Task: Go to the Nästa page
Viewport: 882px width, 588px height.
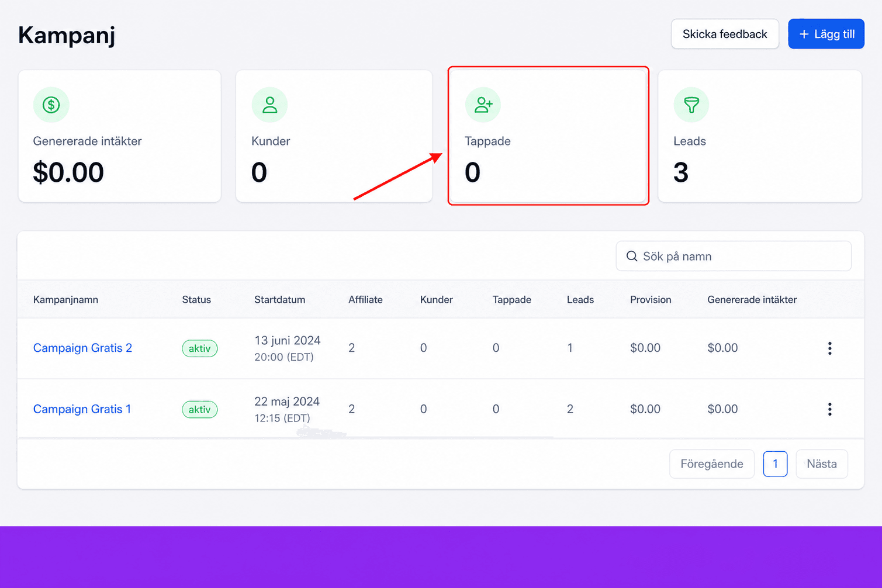Action: coord(822,464)
